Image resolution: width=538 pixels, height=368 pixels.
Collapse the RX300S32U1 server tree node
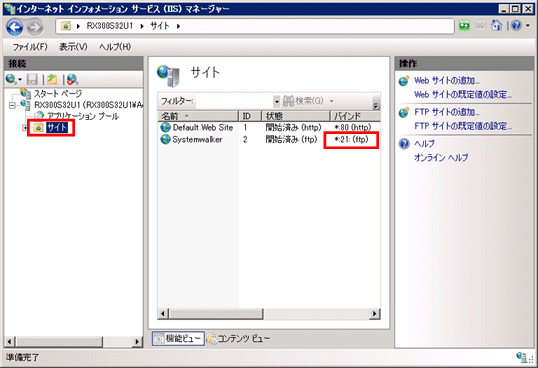pyautogui.click(x=12, y=105)
